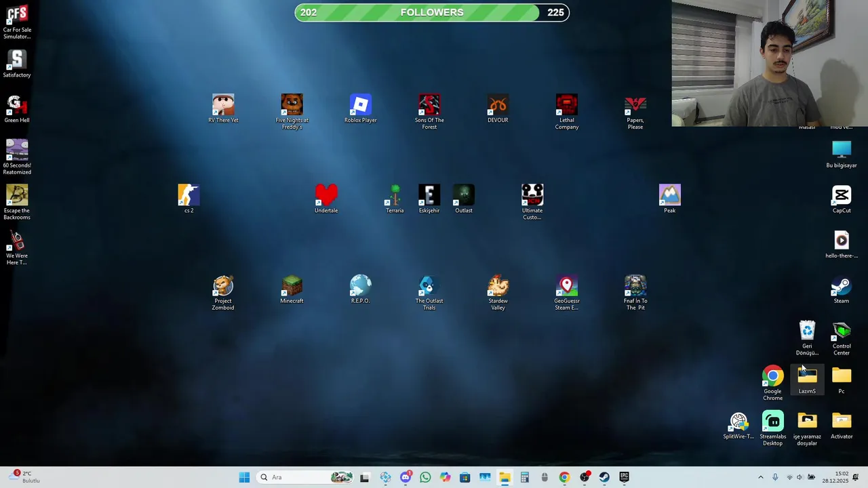
Task: Click the microphone tray icon
Action: [x=775, y=477]
